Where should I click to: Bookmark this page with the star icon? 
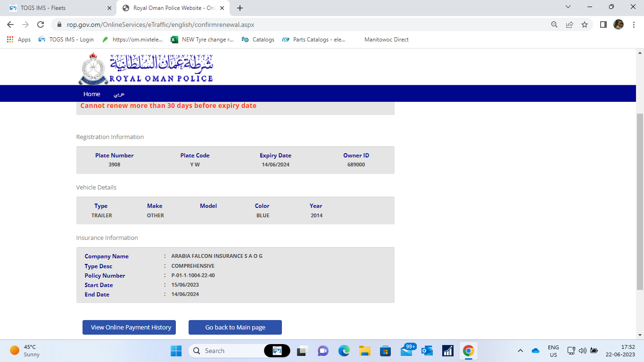[585, 25]
